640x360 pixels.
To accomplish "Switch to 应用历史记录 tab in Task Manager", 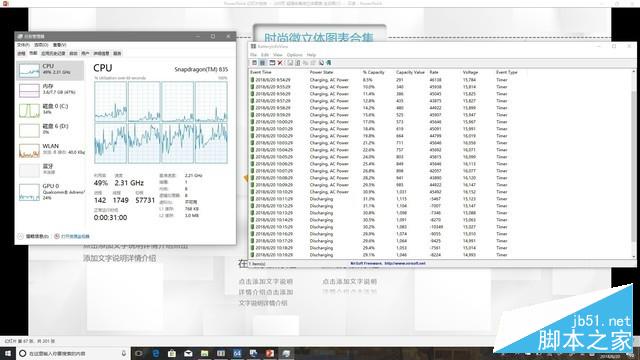I will pyautogui.click(x=53, y=53).
